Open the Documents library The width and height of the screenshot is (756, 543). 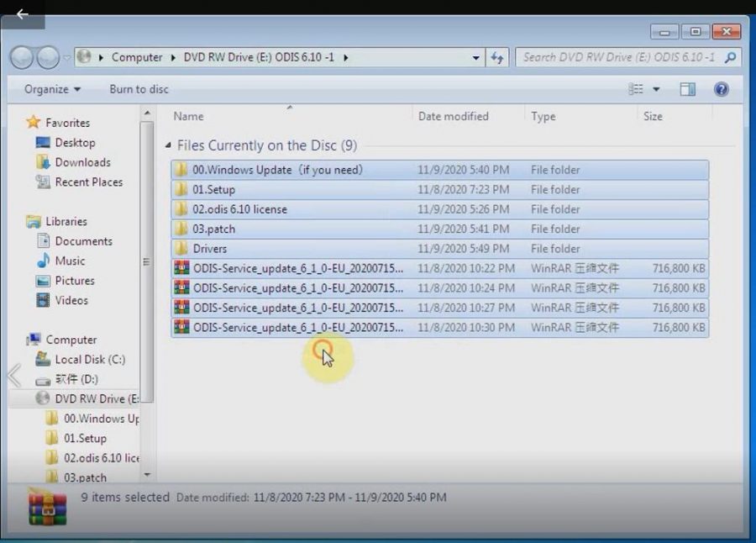[83, 241]
